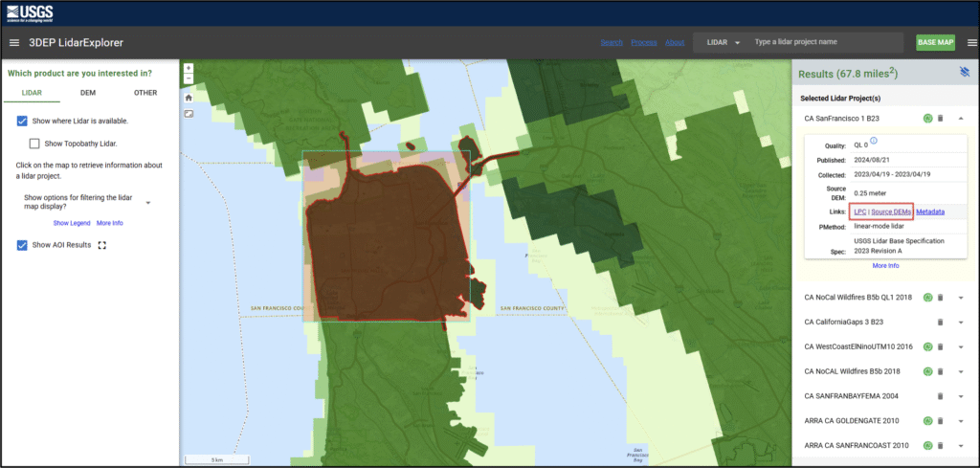This screenshot has width=980, height=468.
Task: Open the hamburger menu beside 3DEP LidarExplorer
Action: click(x=14, y=42)
